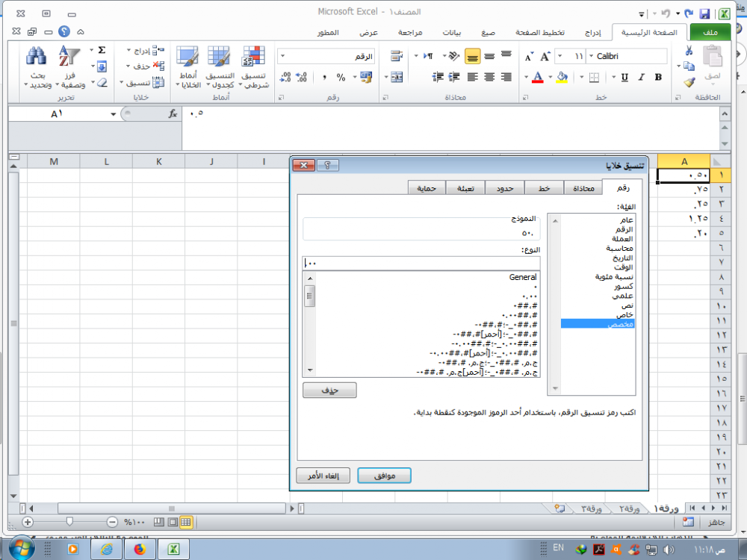Screen dimensions: 747x560
Task: Click the Type input field in dialog
Action: [421, 263]
